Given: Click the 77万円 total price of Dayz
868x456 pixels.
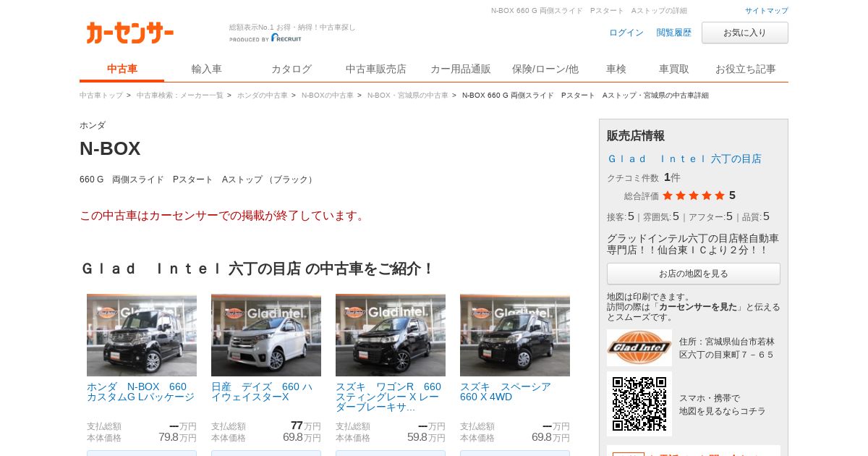Looking at the screenshot, I should point(305,426).
